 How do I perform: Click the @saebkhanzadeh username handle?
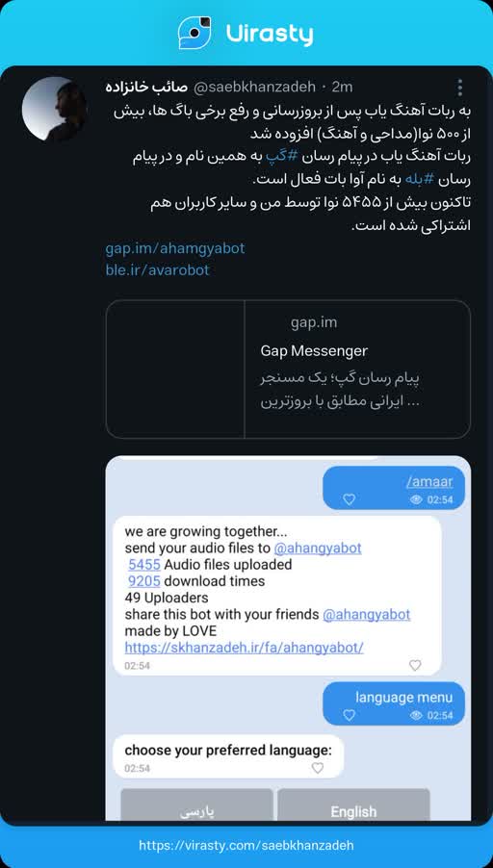pos(255,88)
